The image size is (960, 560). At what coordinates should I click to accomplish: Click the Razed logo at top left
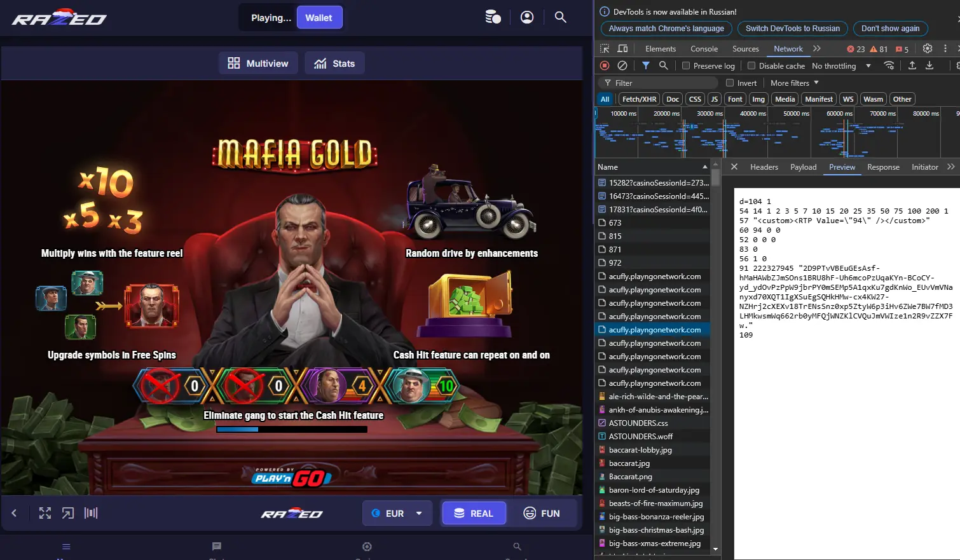pos(59,17)
